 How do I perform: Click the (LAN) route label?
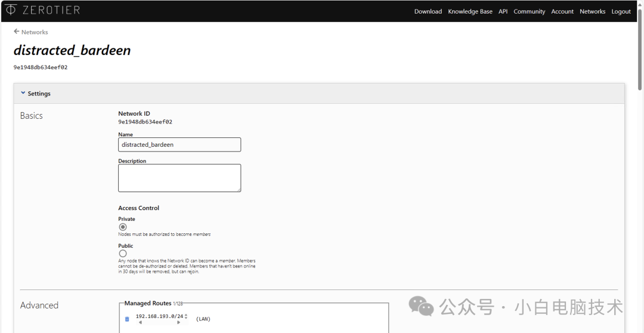[203, 319]
